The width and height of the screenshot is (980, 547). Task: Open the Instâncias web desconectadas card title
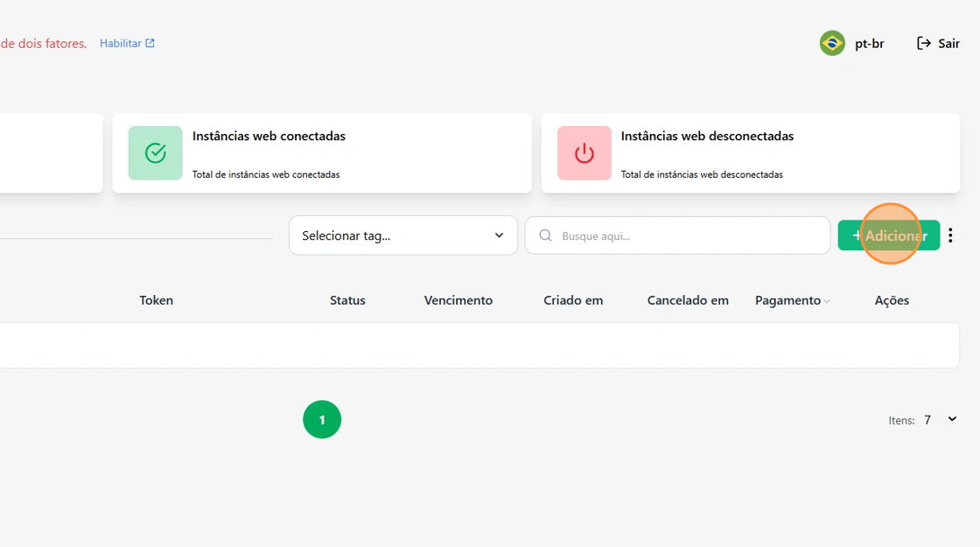(x=707, y=137)
